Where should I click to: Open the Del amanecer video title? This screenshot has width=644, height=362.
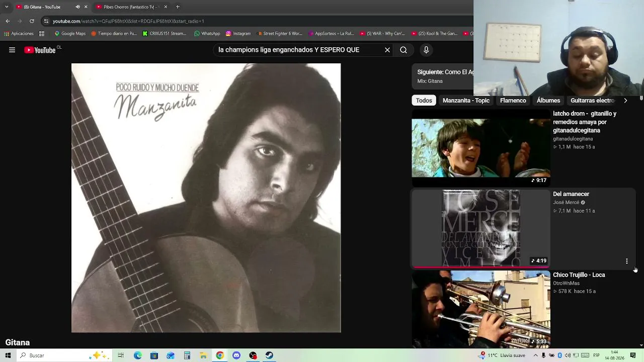(571, 194)
